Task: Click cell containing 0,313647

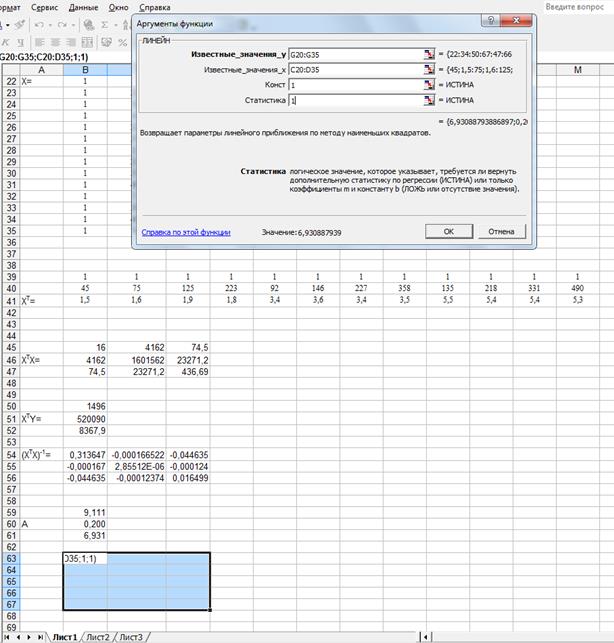Action: coord(85,455)
